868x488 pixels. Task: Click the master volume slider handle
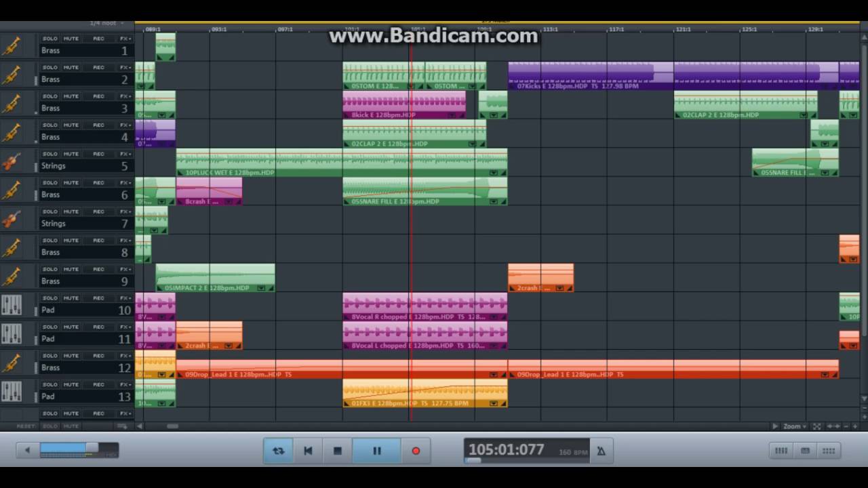tap(92, 448)
